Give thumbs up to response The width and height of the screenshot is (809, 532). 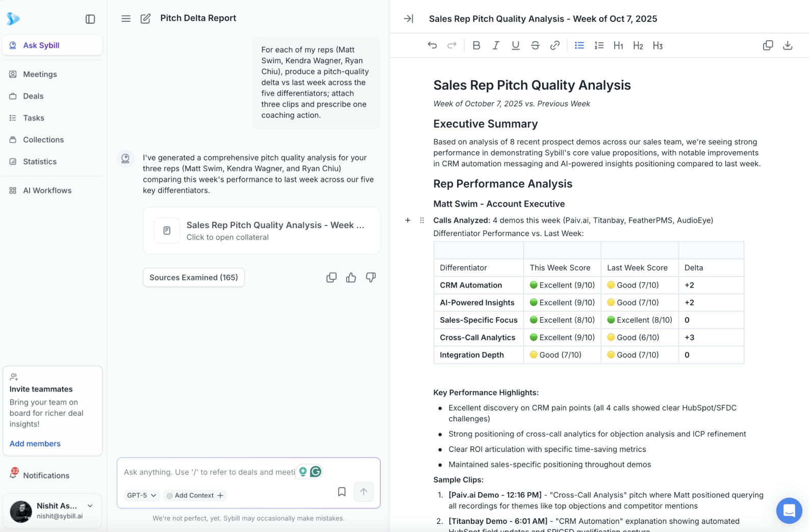pyautogui.click(x=351, y=277)
